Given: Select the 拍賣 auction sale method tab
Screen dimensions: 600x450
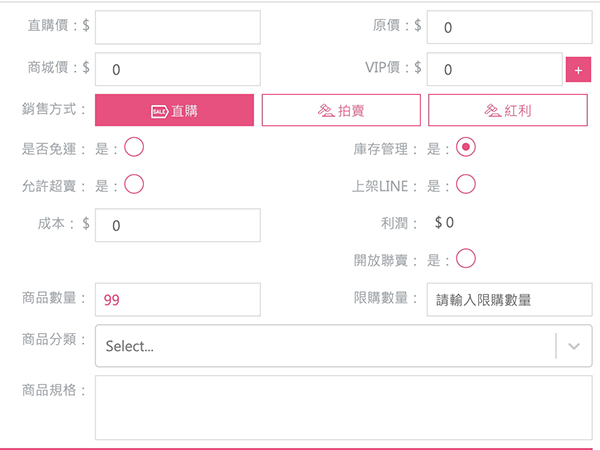Looking at the screenshot, I should tap(341, 111).
